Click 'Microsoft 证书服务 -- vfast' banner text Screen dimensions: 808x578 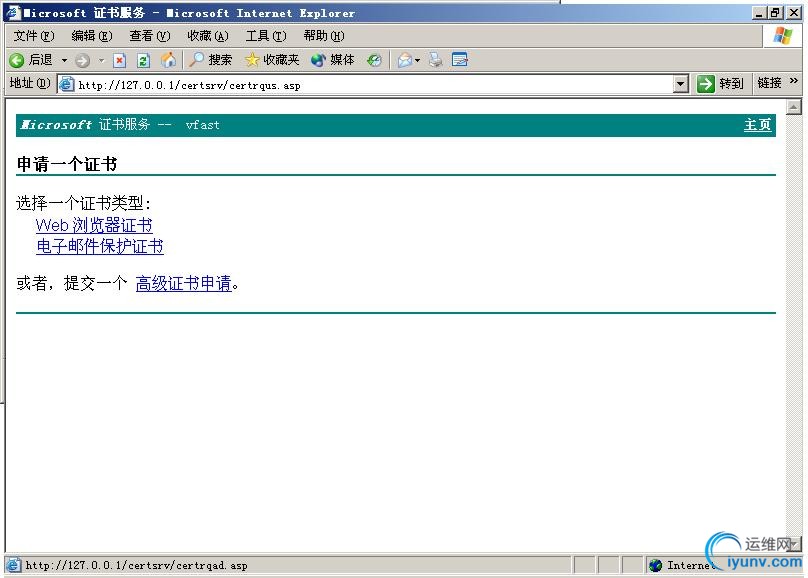click(120, 125)
